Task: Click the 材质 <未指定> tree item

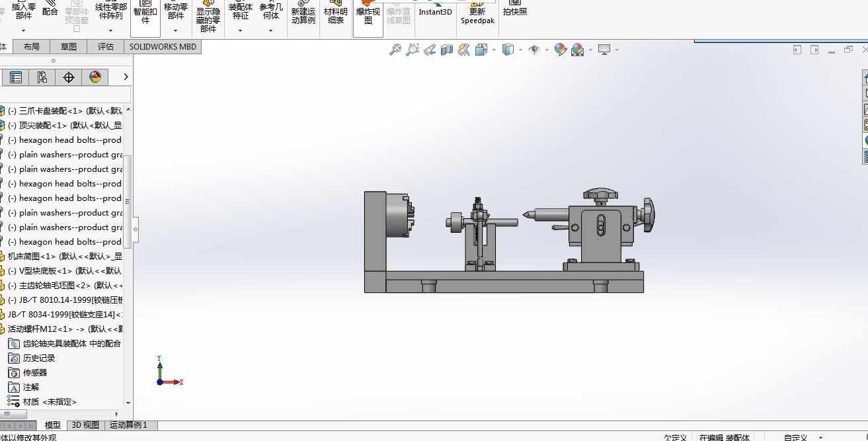Action: tap(43, 401)
